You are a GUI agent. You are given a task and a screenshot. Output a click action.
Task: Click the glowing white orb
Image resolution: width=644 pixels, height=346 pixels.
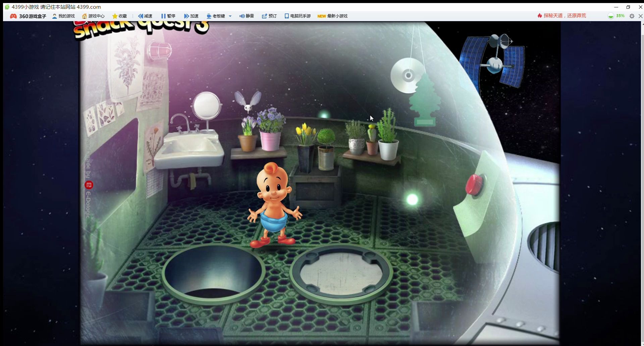412,199
